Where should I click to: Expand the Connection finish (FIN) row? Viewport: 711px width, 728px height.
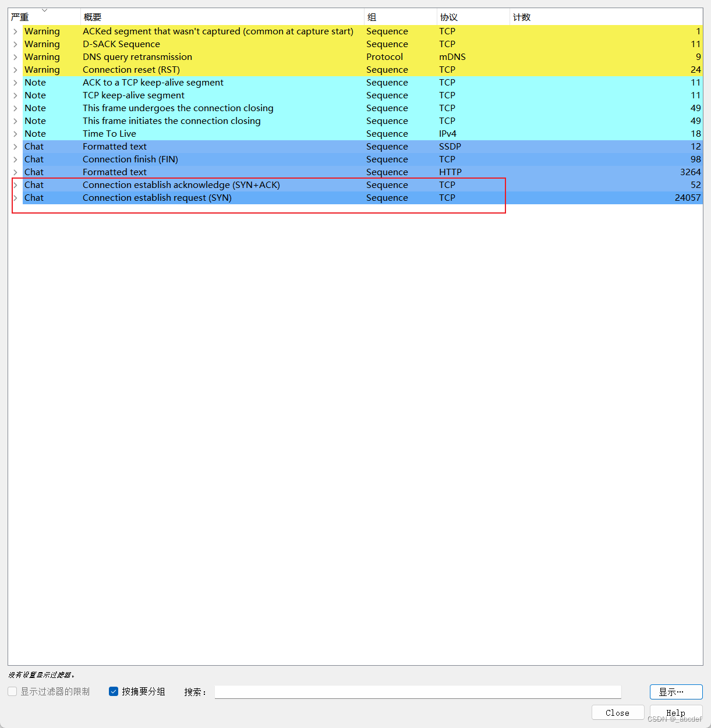15,159
